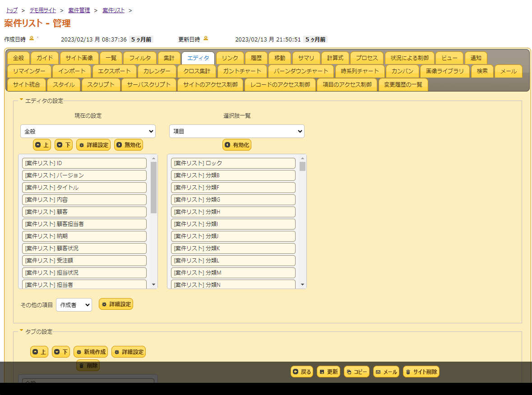Click the コピー button in the bottom bar

pos(356,372)
